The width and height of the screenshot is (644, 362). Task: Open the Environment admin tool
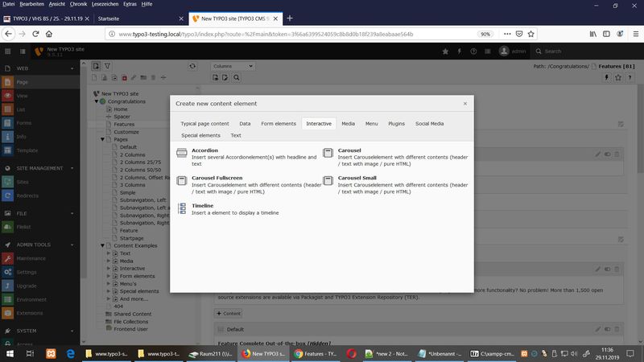coord(39,299)
